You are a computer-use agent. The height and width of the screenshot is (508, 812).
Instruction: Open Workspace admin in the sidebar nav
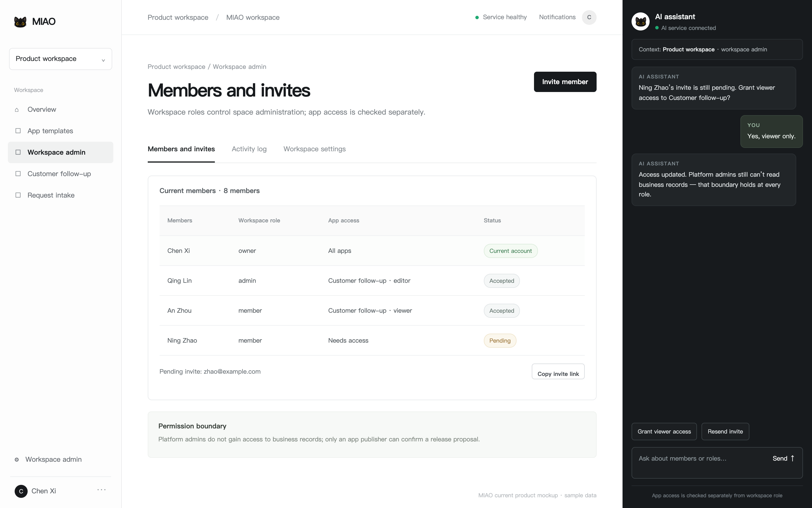pyautogui.click(x=61, y=152)
